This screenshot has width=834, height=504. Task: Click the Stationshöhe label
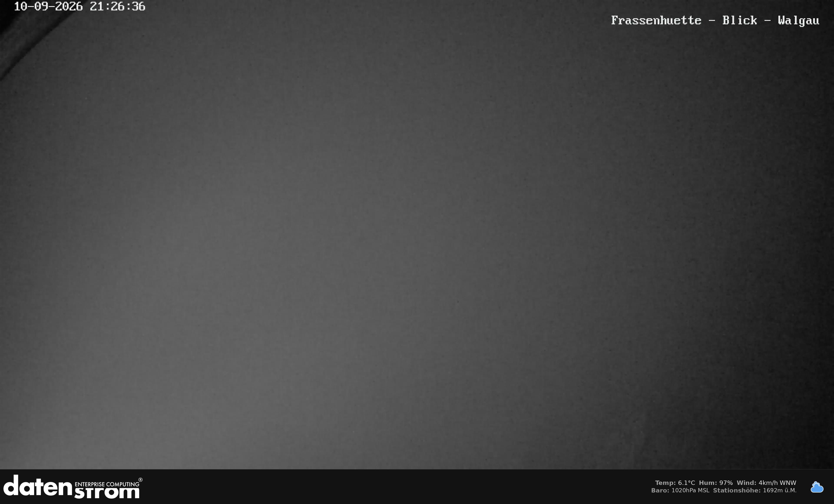click(x=737, y=491)
